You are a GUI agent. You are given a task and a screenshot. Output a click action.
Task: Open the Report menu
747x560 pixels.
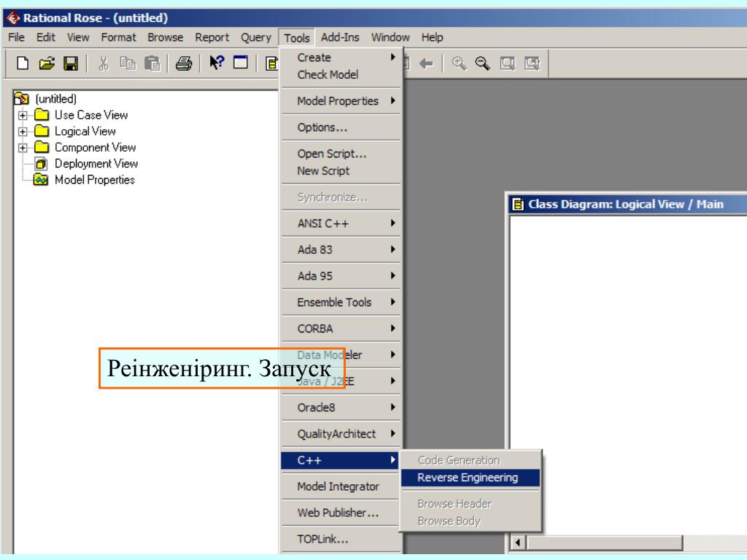point(212,37)
